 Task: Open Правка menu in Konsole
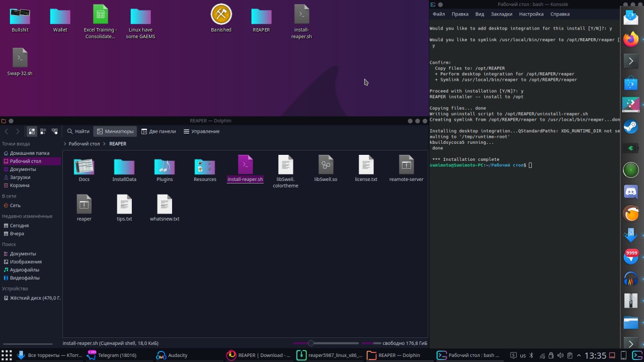pos(460,14)
